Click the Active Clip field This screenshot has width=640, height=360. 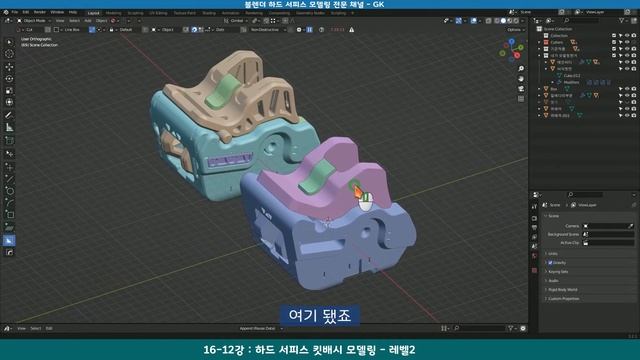(608, 243)
